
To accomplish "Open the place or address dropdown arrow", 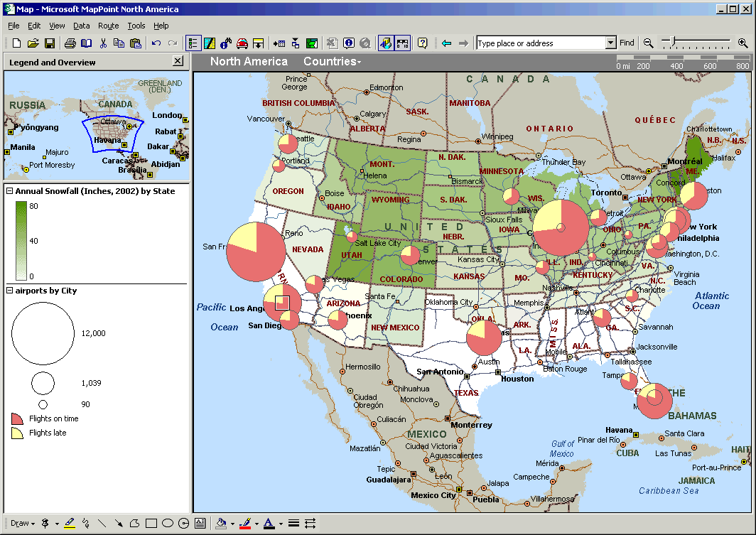I will (x=611, y=43).
